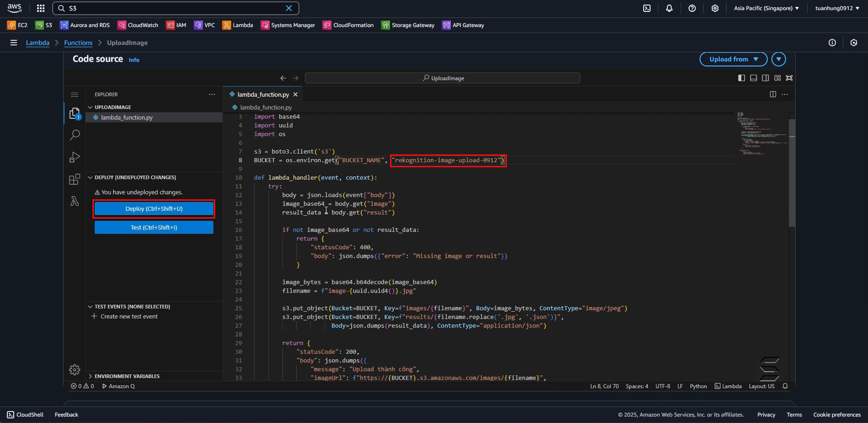Image resolution: width=868 pixels, height=423 pixels.
Task: Select lambda_function.py in the explorer tree
Action: click(154, 117)
